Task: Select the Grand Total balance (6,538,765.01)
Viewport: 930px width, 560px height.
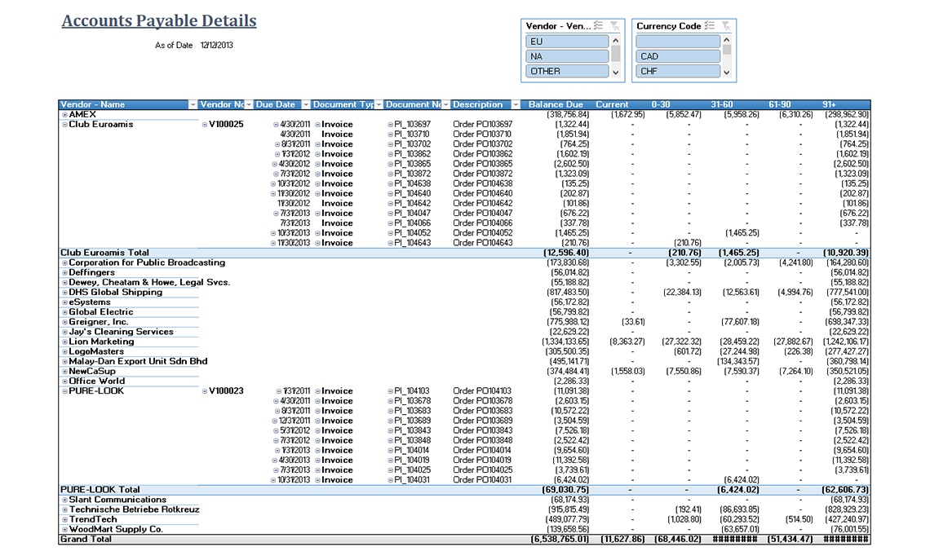Action: (560, 540)
